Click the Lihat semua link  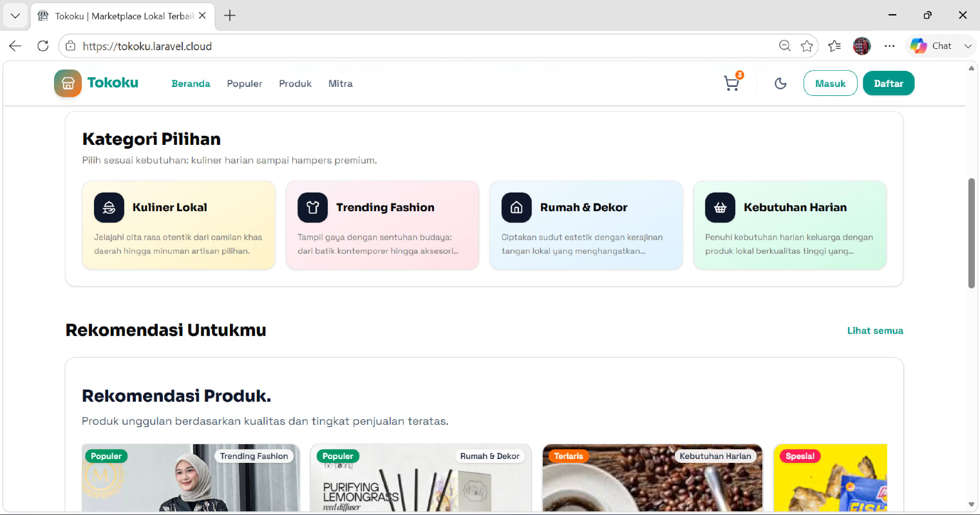(x=875, y=330)
